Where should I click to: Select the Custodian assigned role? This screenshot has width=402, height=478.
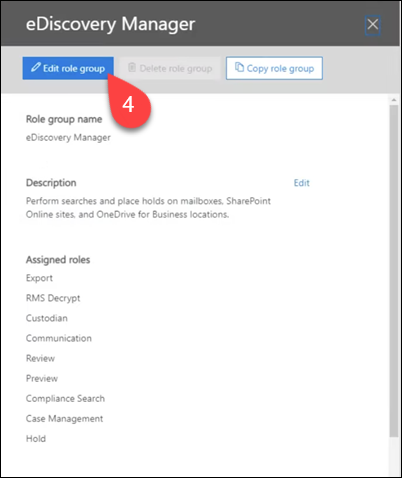coord(47,318)
